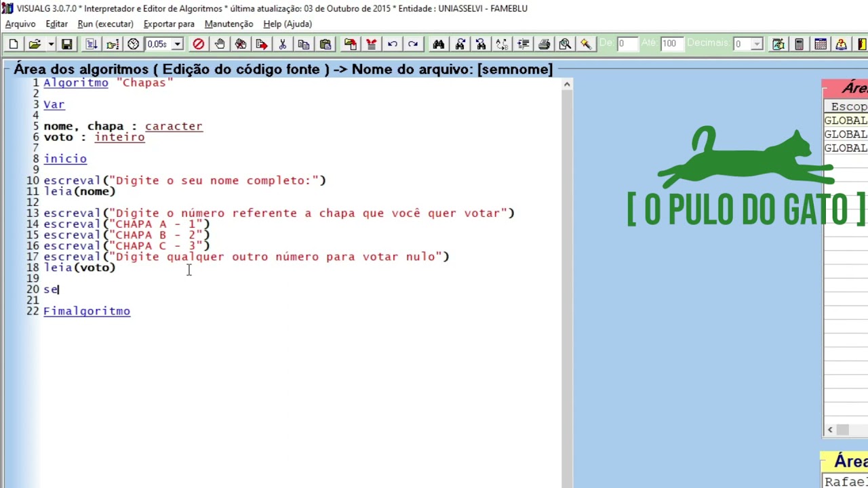Create a new algorithm file
Screen dimensions: 868x488
(x=14, y=44)
